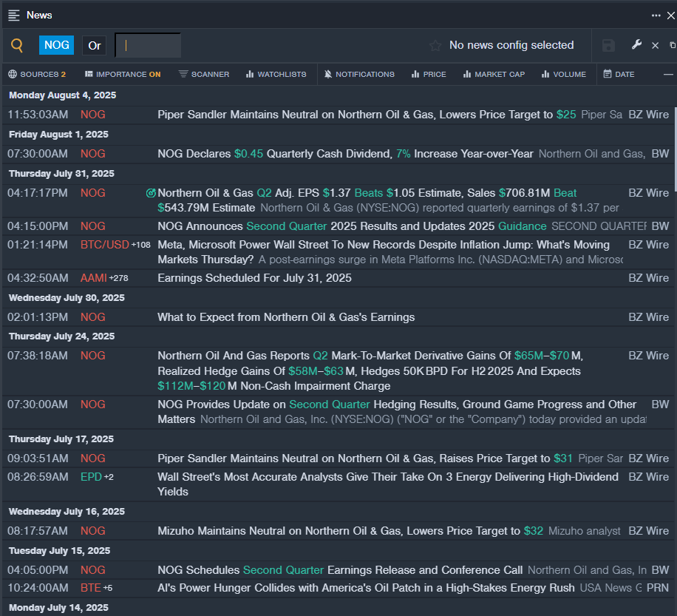The image size is (677, 616).
Task: Open news settings with the wrench icon
Action: coord(636,45)
